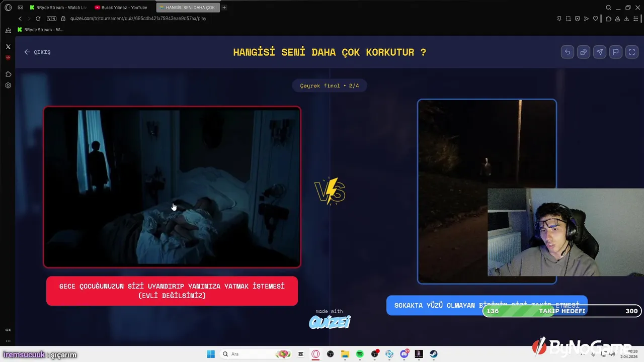This screenshot has height=362, width=644.
Task: Open CapCut from the taskbar
Action: pyautogui.click(x=301, y=354)
